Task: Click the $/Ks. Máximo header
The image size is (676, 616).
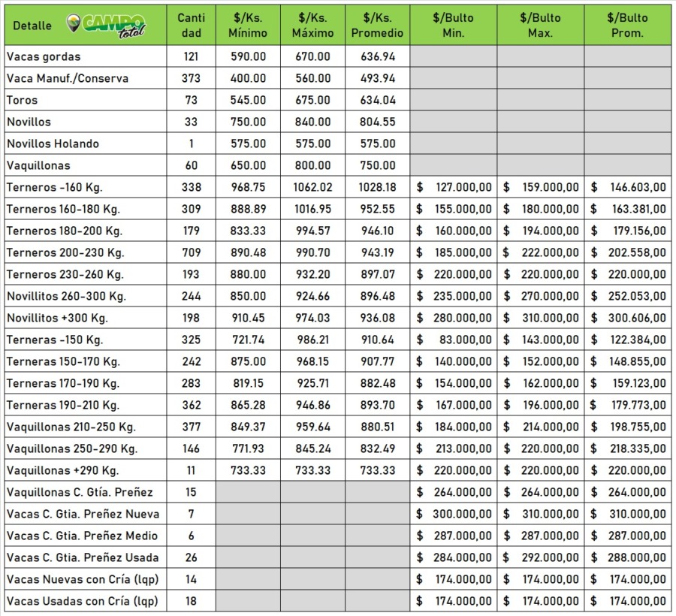Action: (x=312, y=26)
